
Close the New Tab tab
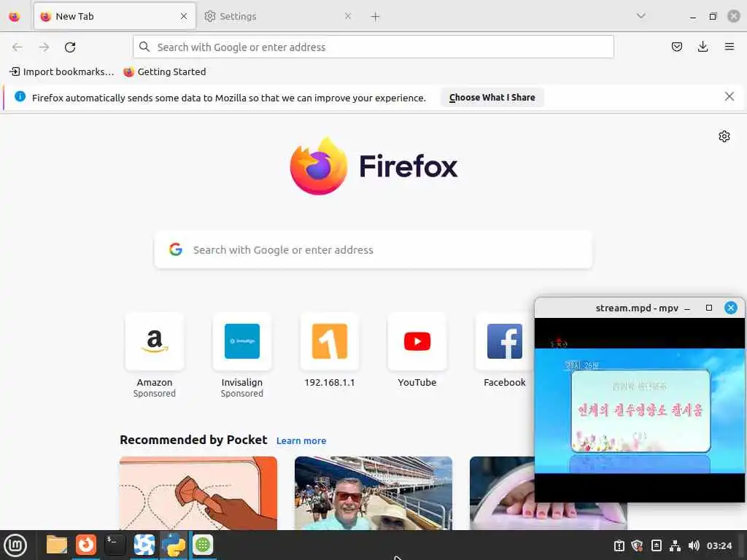pos(184,17)
